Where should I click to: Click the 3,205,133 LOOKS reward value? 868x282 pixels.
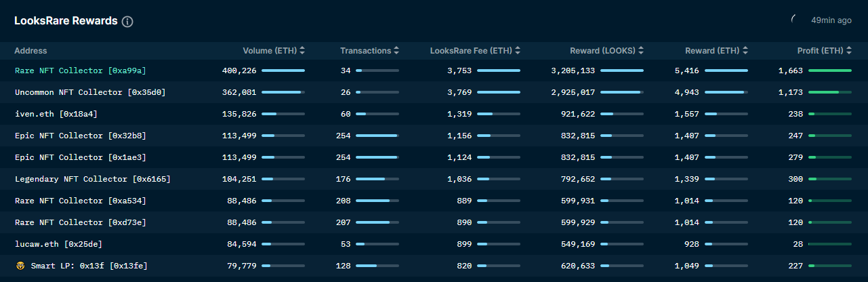click(573, 70)
